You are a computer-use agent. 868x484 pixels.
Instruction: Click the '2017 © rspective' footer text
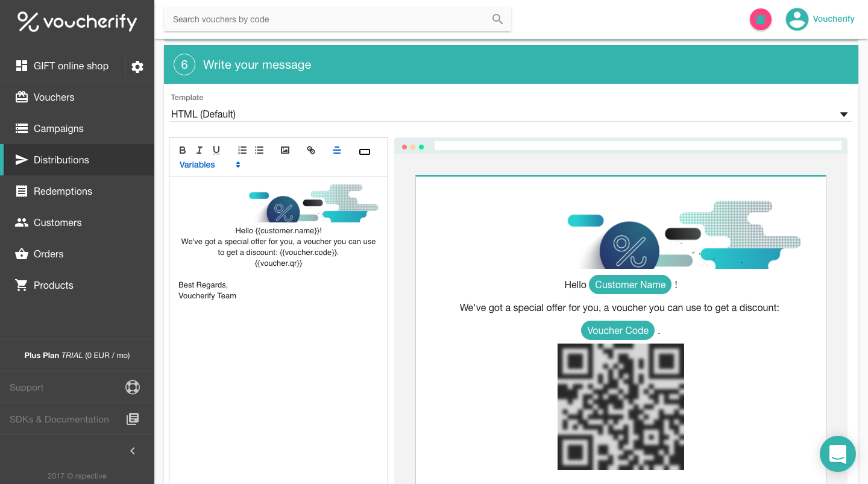click(77, 476)
